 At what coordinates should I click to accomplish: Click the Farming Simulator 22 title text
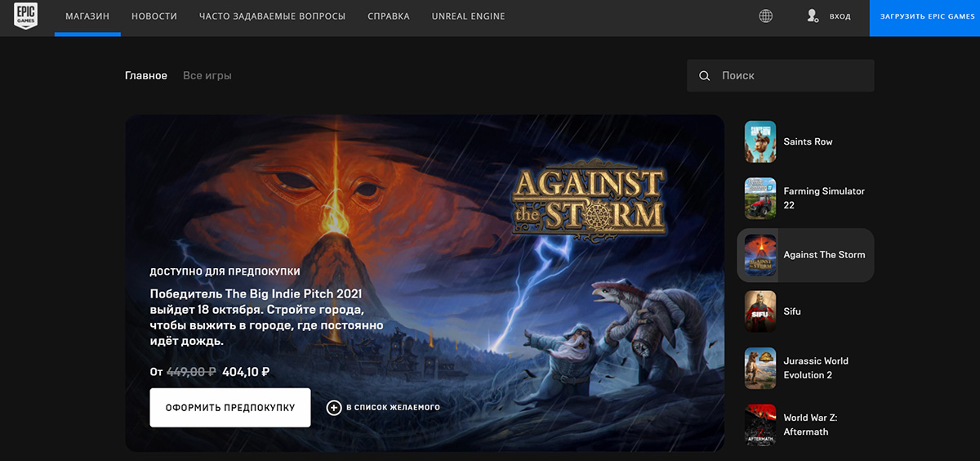click(x=824, y=198)
